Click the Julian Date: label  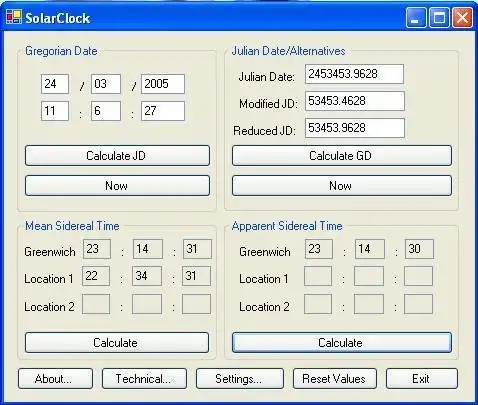pyautogui.click(x=267, y=77)
